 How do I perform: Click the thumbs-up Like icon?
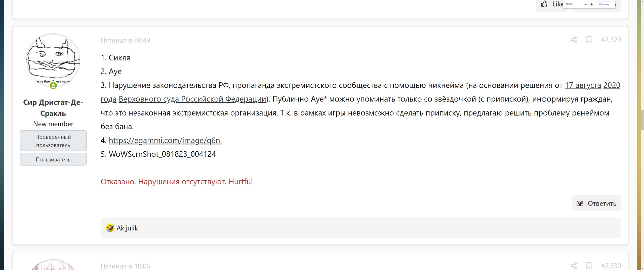pos(544,4)
